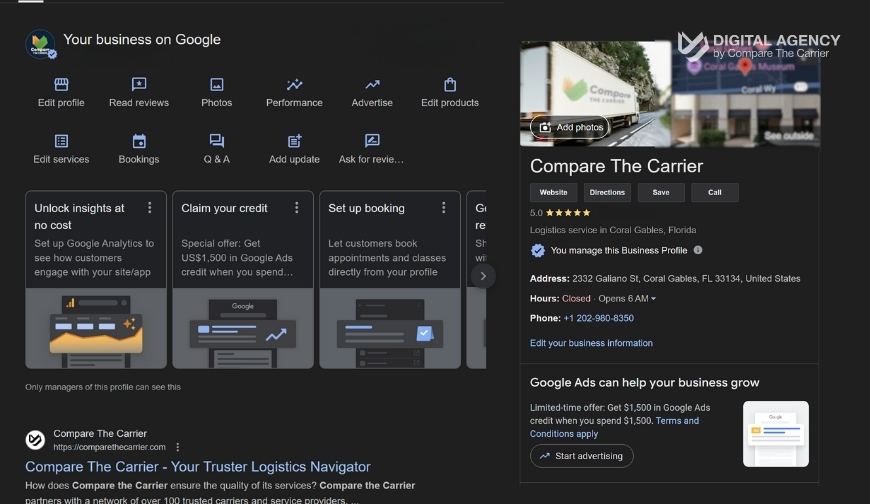Open the Bookings calendar icon
870x504 pixels.
click(x=139, y=141)
